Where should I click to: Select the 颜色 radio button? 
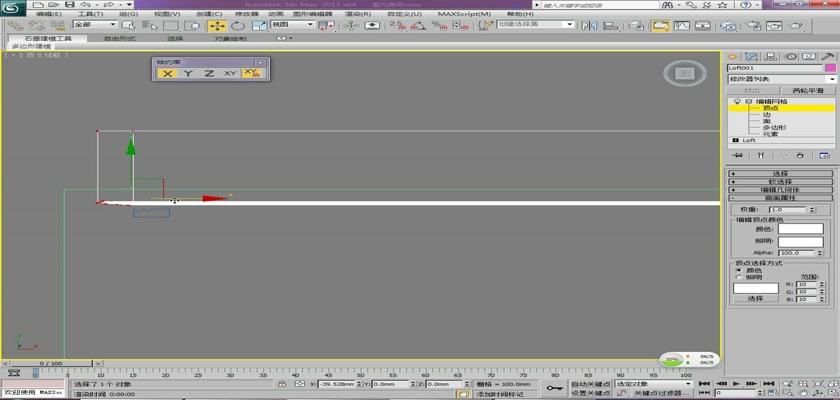click(x=739, y=270)
